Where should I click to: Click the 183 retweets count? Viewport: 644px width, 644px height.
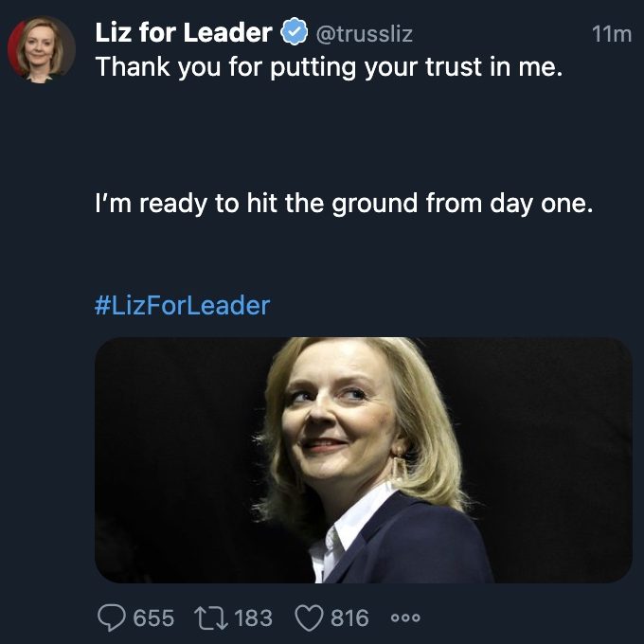coord(253,618)
